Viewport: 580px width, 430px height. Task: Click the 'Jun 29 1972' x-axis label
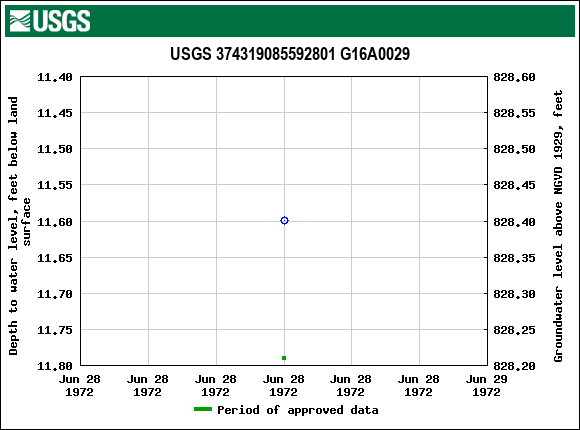click(486, 386)
